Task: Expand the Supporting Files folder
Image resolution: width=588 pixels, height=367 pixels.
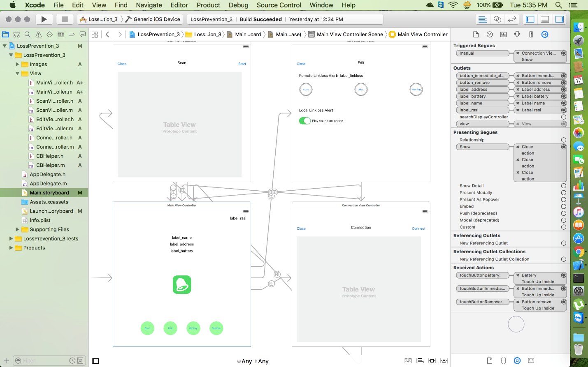Action: [x=17, y=229]
